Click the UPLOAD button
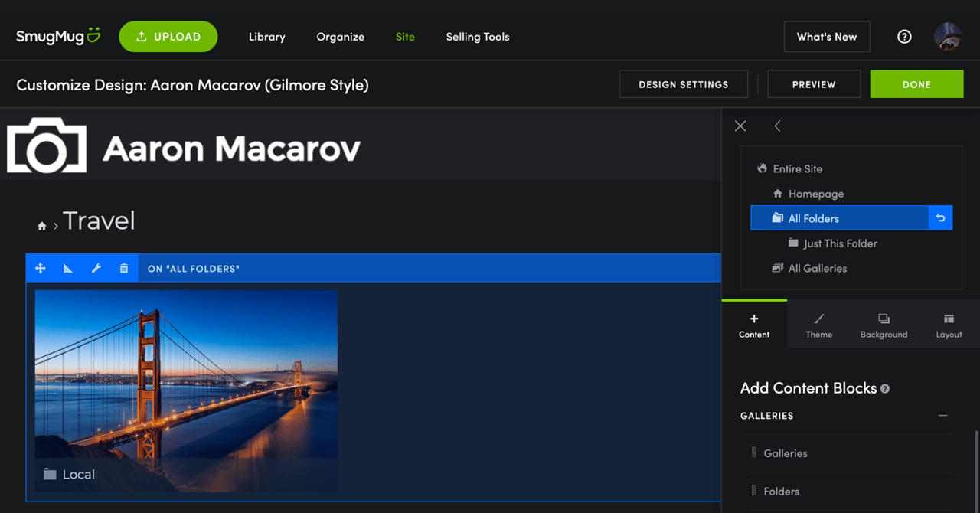Screen dimensions: 980x513 coord(168,36)
